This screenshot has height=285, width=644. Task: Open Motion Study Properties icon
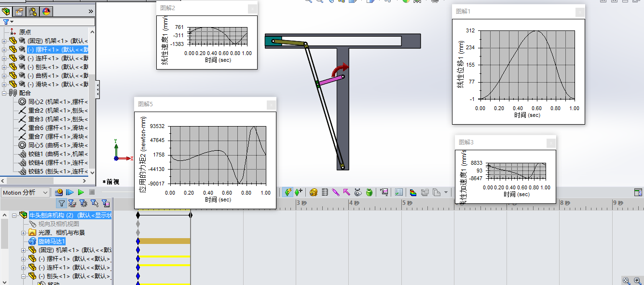pyautogui.click(x=399, y=192)
